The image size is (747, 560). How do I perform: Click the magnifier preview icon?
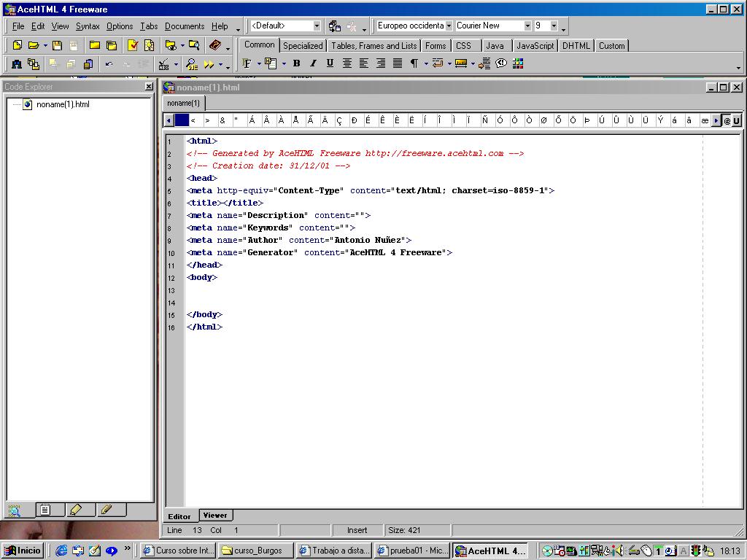tap(192, 64)
